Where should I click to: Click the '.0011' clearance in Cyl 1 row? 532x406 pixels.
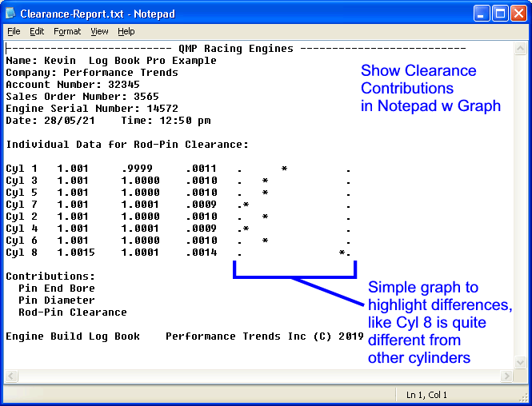(x=201, y=169)
